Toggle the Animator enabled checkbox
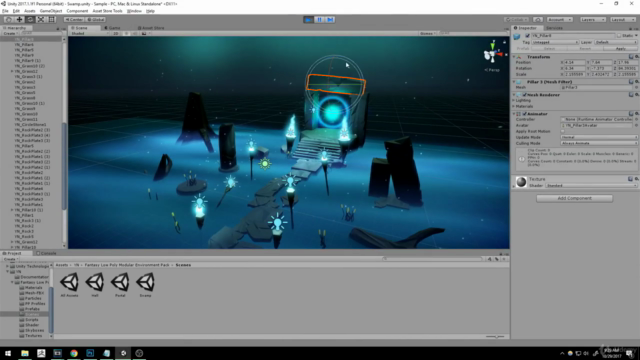This screenshot has width=640, height=360. point(524,114)
